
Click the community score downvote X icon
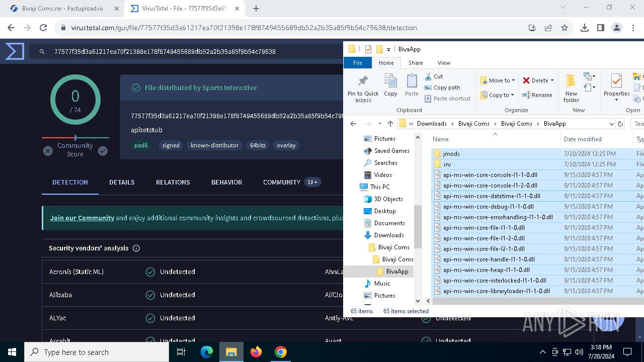point(48,151)
